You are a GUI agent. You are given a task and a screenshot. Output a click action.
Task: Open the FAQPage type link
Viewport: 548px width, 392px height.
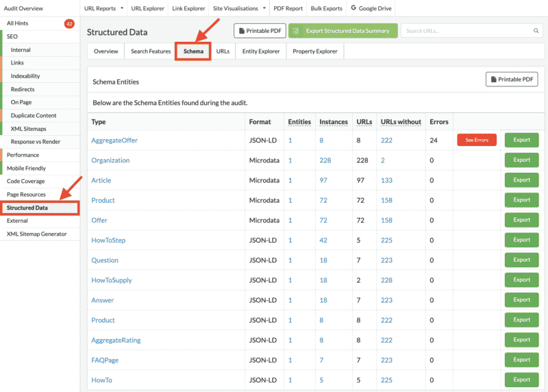(x=105, y=360)
